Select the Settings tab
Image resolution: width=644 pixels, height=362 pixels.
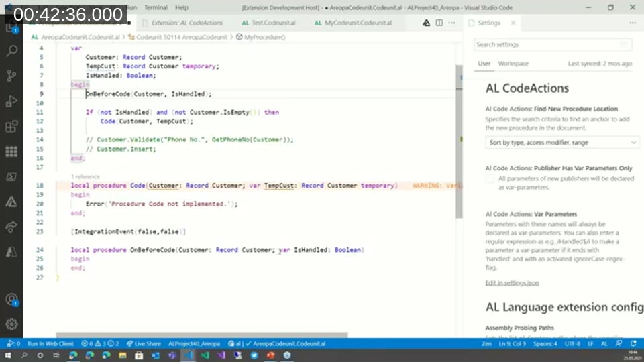[489, 23]
